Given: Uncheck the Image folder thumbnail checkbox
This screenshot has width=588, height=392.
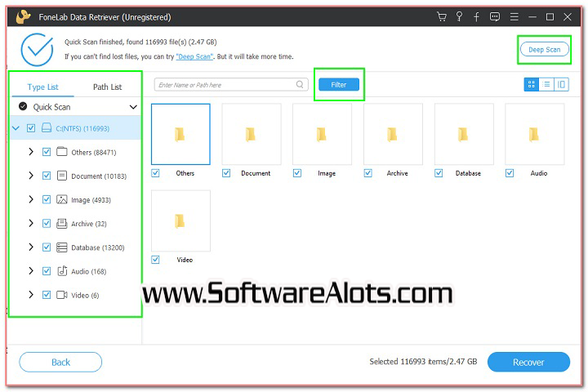Looking at the screenshot, I should pos(297,173).
